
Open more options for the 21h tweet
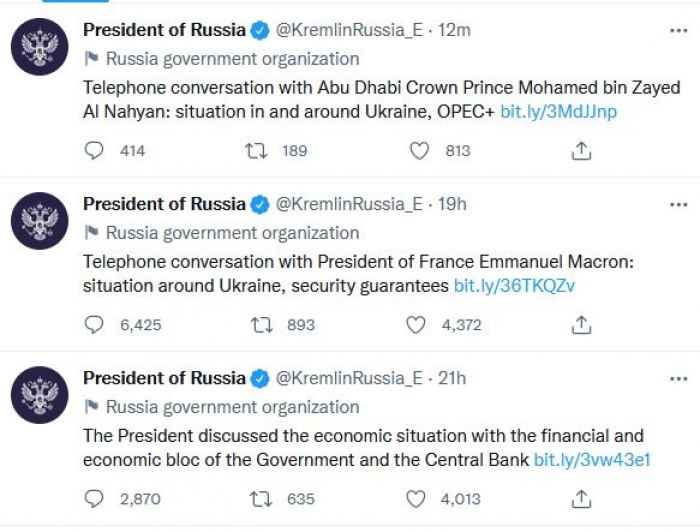[x=679, y=379]
